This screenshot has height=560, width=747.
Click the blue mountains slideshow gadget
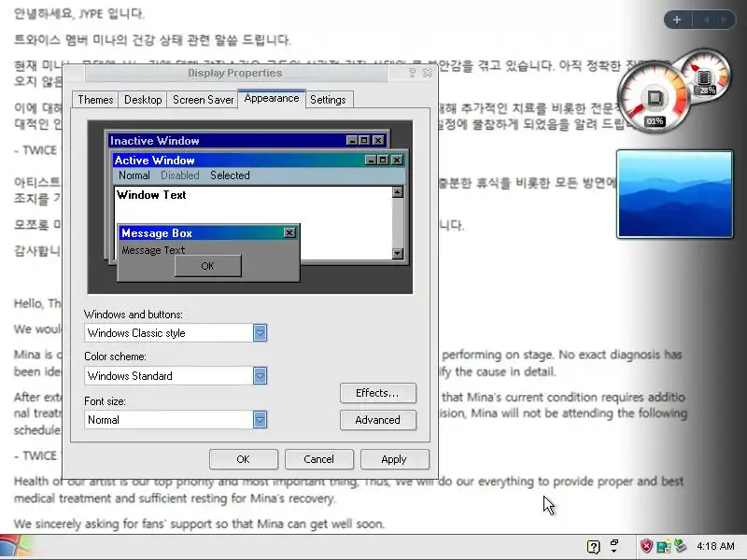coord(674,194)
